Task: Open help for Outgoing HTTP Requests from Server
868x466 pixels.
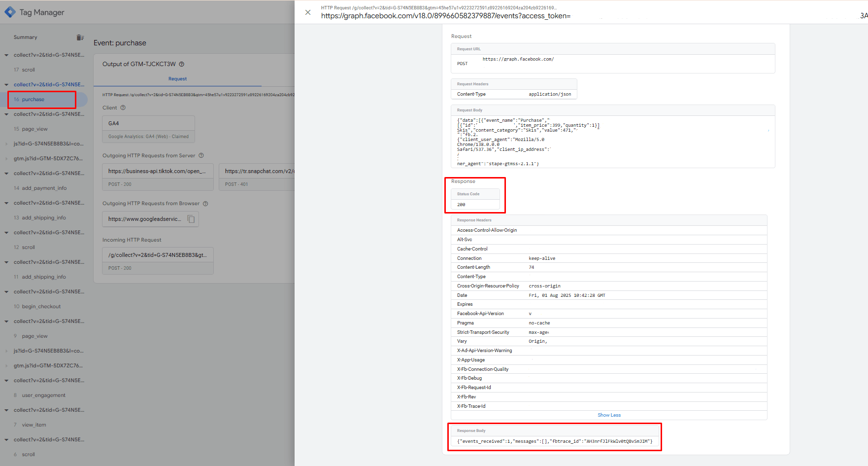Action: 201,155
